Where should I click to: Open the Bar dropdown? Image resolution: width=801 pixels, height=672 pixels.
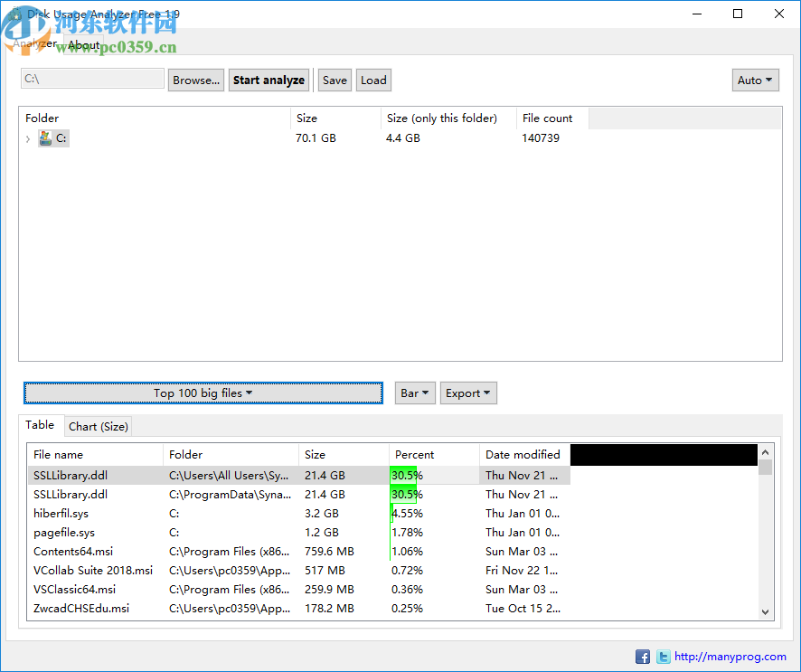415,393
